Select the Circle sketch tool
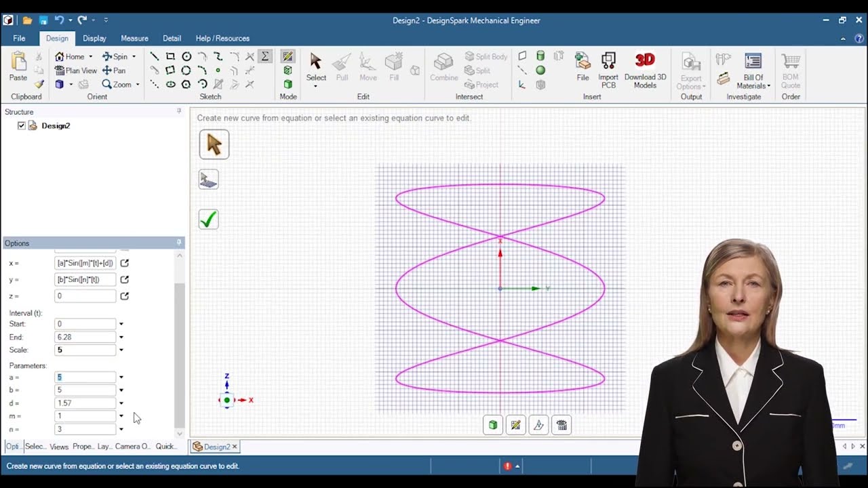This screenshot has height=488, width=868. (186, 57)
